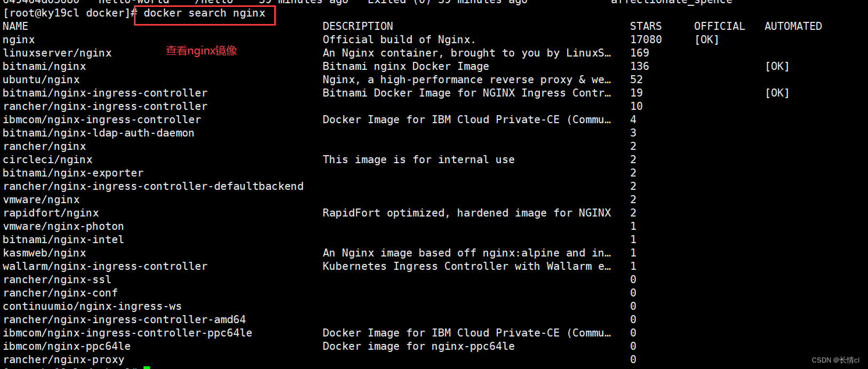
Task: Click the rancher/nginx-conf name
Action: pyautogui.click(x=60, y=293)
